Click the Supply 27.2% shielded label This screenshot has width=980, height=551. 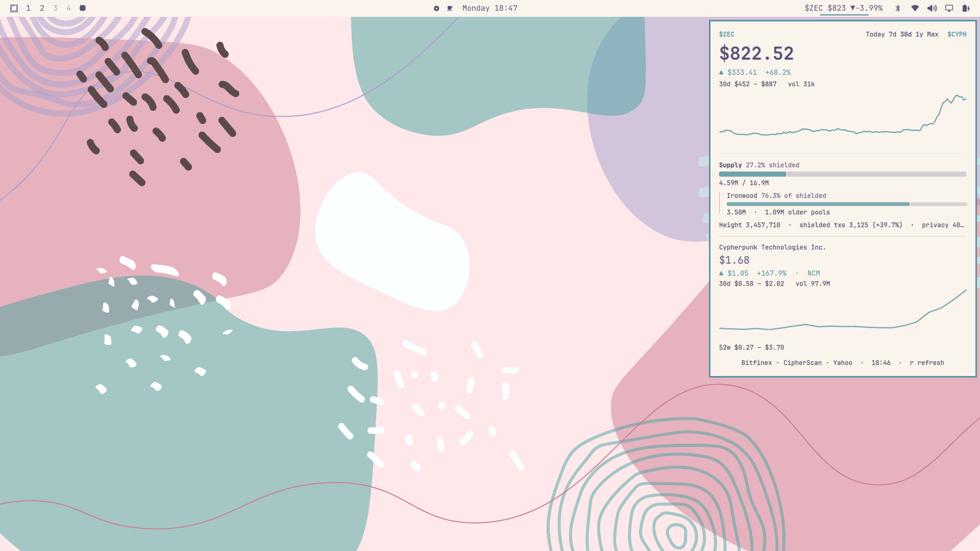[759, 165]
